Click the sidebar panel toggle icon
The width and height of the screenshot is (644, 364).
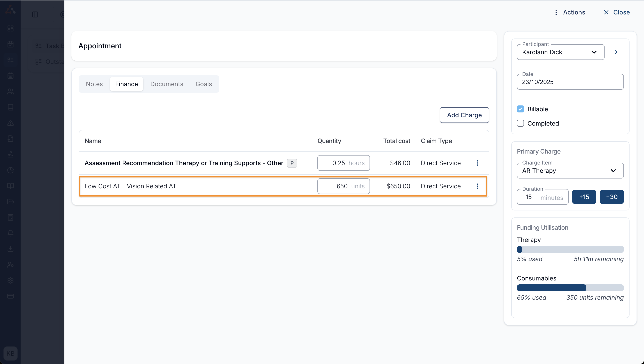35,14
